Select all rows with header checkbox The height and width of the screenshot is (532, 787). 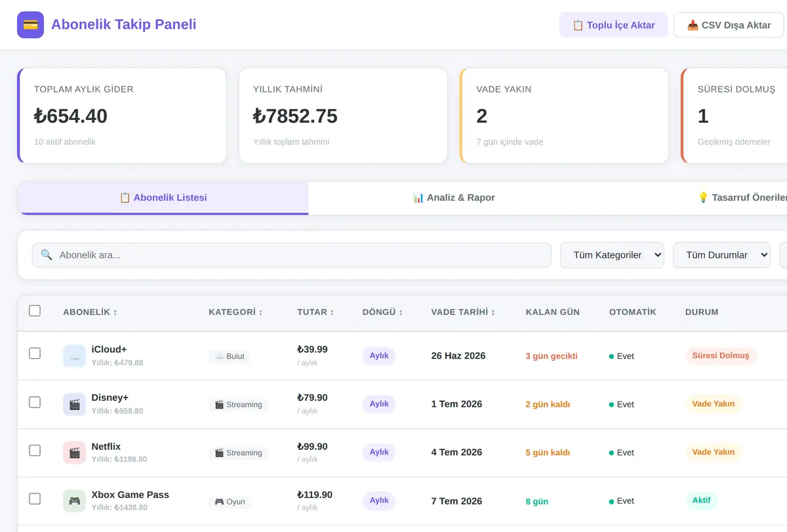point(35,311)
